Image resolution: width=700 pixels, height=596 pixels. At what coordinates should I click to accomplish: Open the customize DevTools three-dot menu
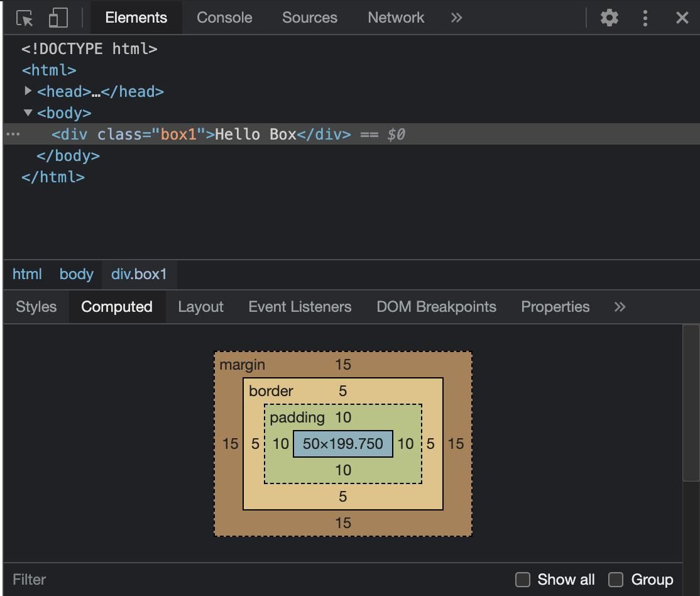(x=645, y=18)
